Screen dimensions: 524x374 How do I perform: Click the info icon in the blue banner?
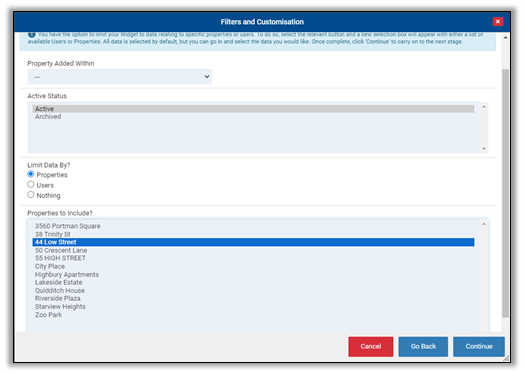31,34
